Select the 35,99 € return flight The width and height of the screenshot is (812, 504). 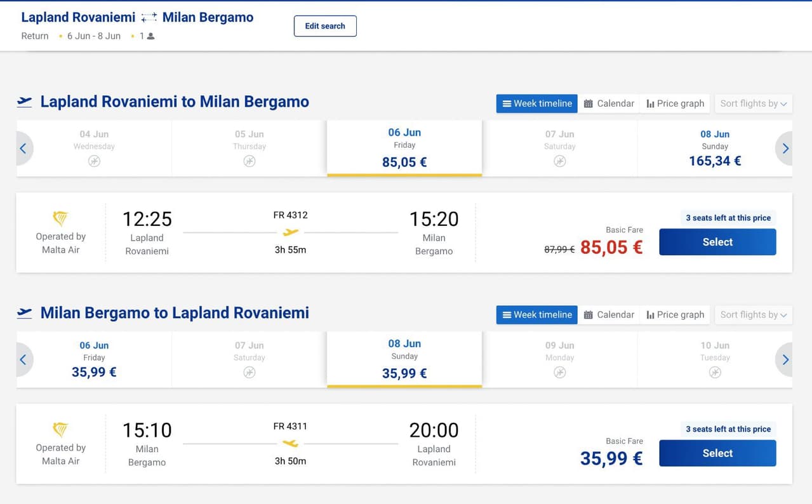pos(717,453)
